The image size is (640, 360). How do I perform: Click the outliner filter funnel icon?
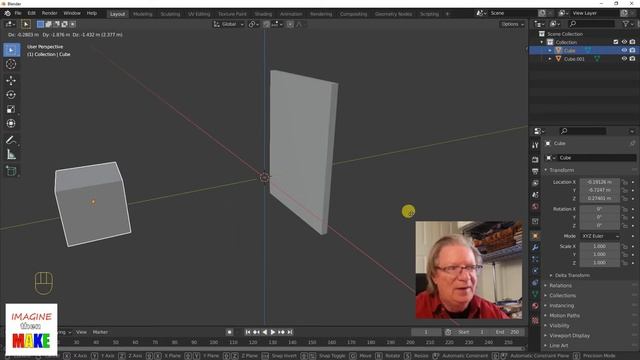pos(625,24)
